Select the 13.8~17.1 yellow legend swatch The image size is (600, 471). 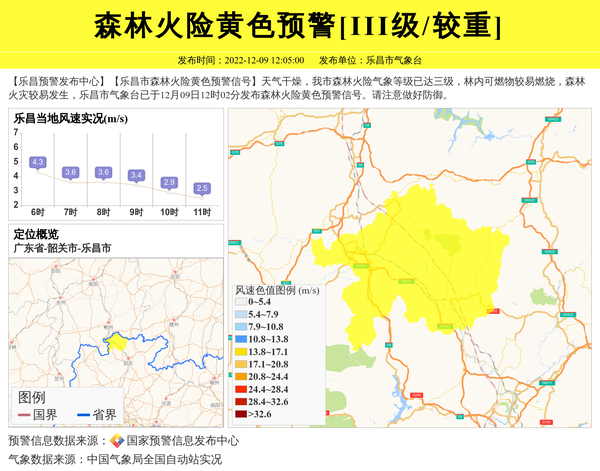pyautogui.click(x=240, y=352)
